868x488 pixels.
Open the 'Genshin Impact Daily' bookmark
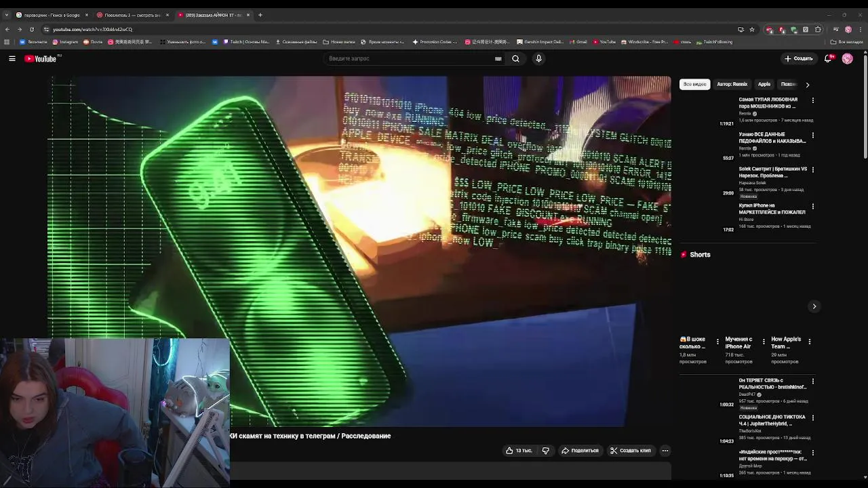[x=541, y=42]
